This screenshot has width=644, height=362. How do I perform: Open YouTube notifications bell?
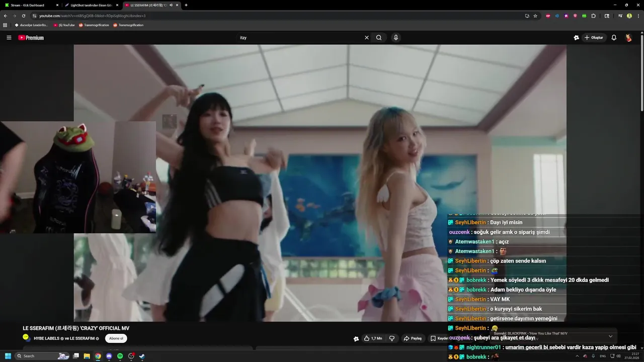614,38
